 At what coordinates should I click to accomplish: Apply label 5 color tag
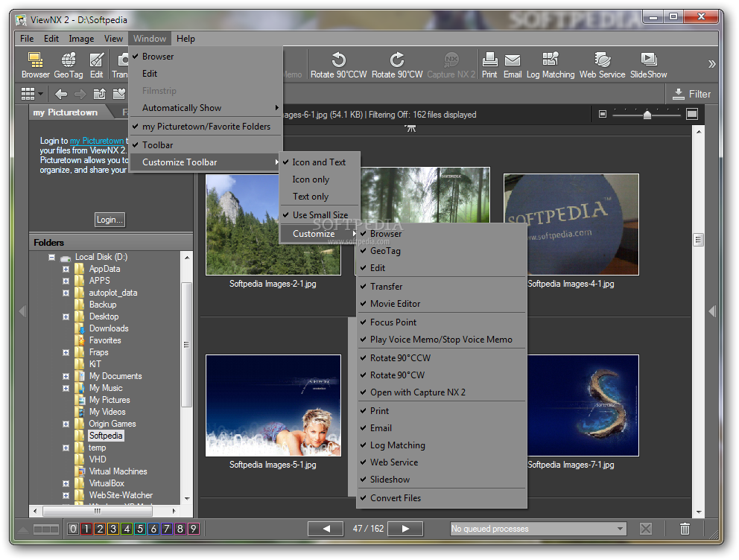140,529
